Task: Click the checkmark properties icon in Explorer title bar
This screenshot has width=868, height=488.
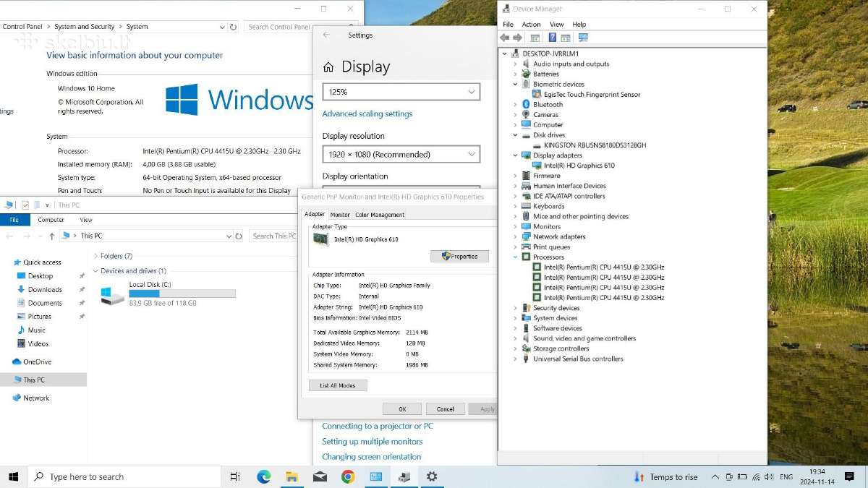Action: [x=25, y=205]
